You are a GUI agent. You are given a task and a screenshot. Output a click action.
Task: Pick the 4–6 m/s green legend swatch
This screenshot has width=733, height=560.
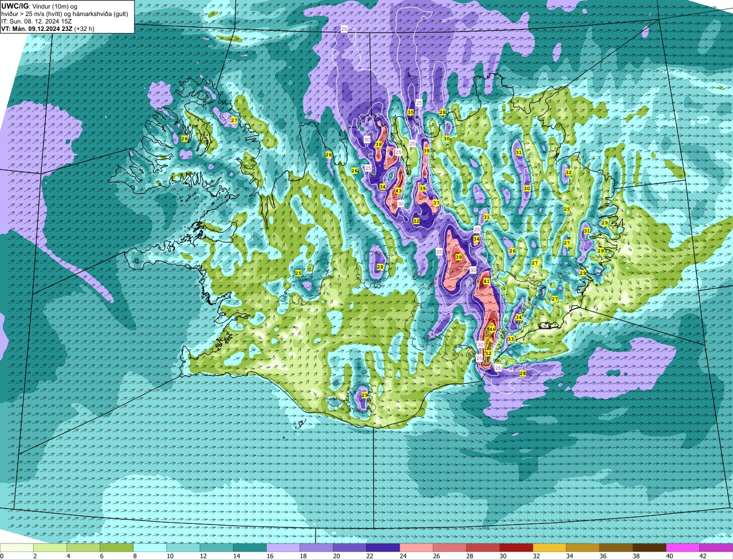tap(84, 548)
